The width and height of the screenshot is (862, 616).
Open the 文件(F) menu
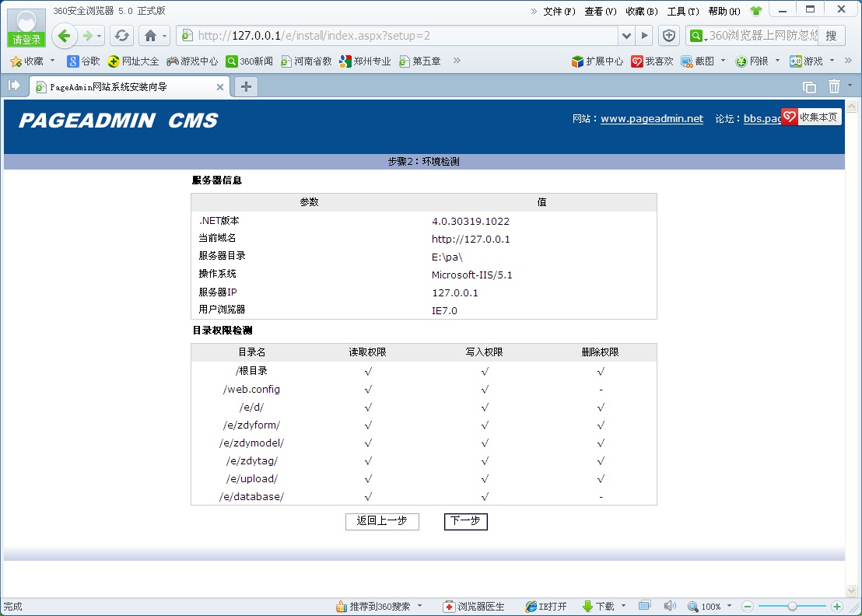click(559, 11)
